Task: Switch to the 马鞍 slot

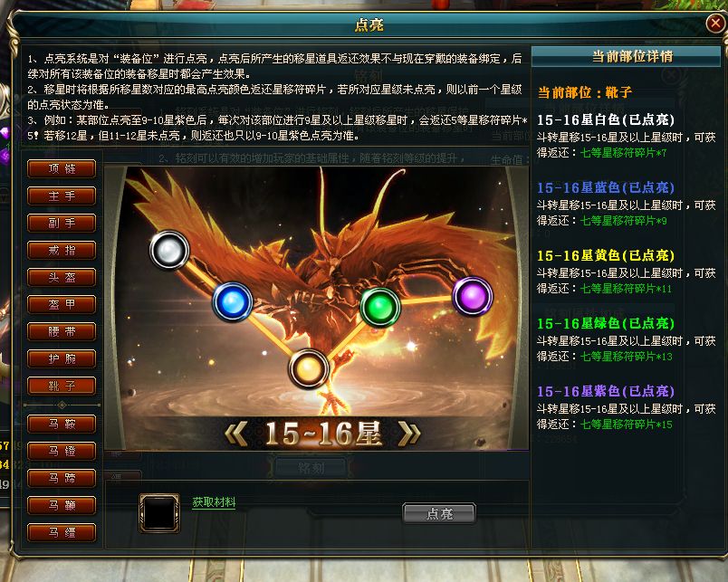Action: tap(62, 424)
